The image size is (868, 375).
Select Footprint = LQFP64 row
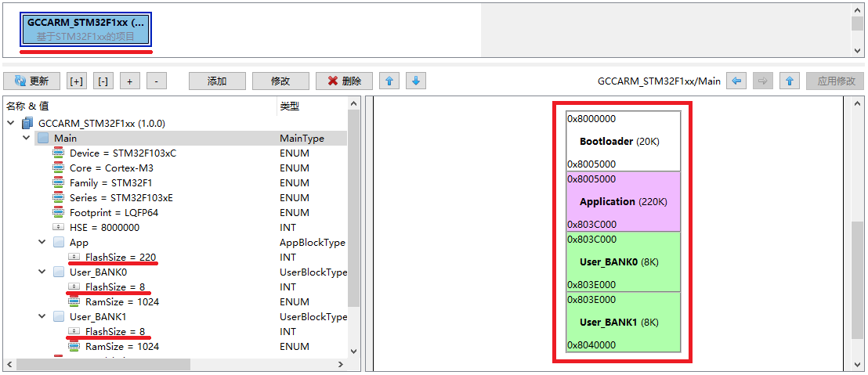[114, 213]
